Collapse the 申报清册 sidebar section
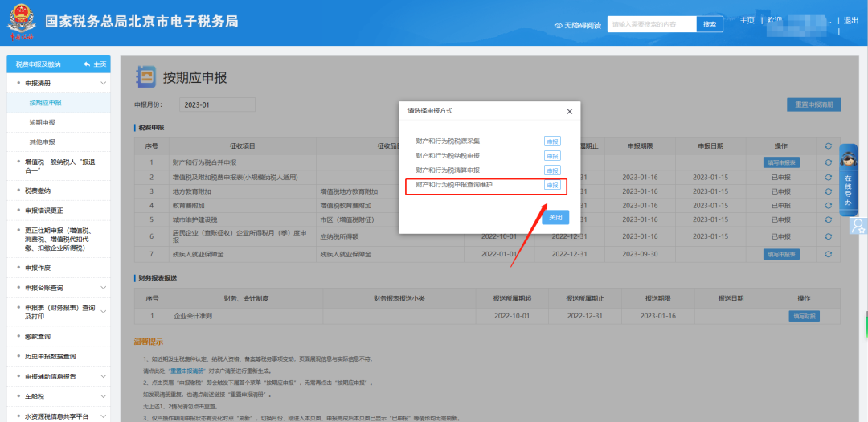Image resolution: width=868 pixels, height=422 pixels. point(103,83)
